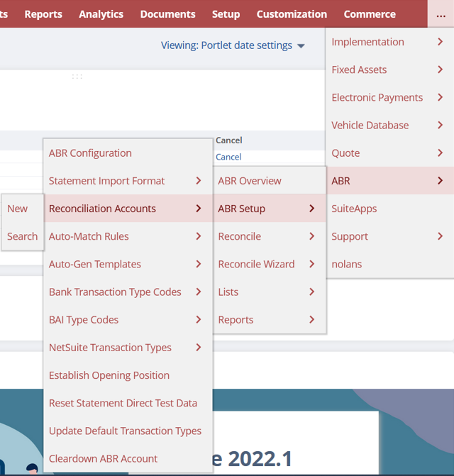This screenshot has height=476, width=454.
Task: Open the three-dots overflow menu
Action: point(441,14)
